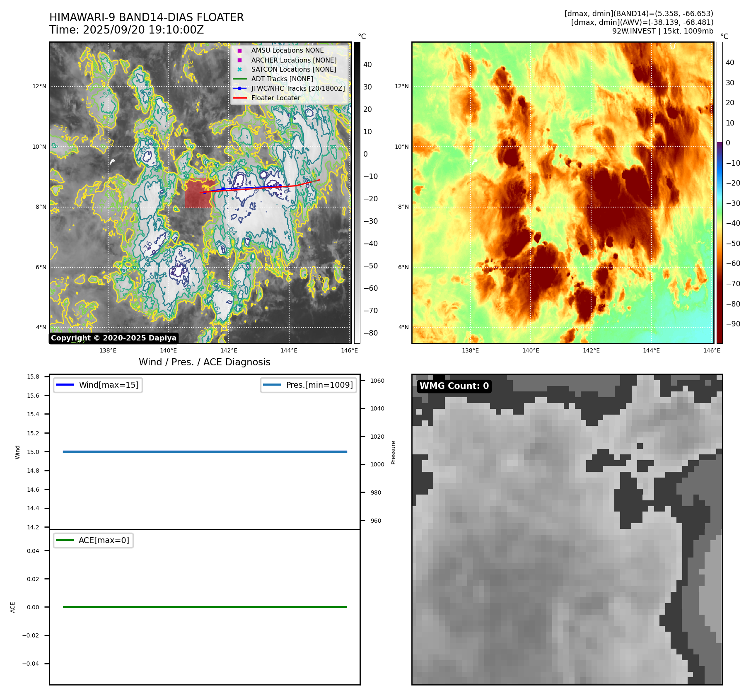751x700 pixels.
Task: Click the -80 label on the grayscale colorbar
Action: [x=371, y=333]
